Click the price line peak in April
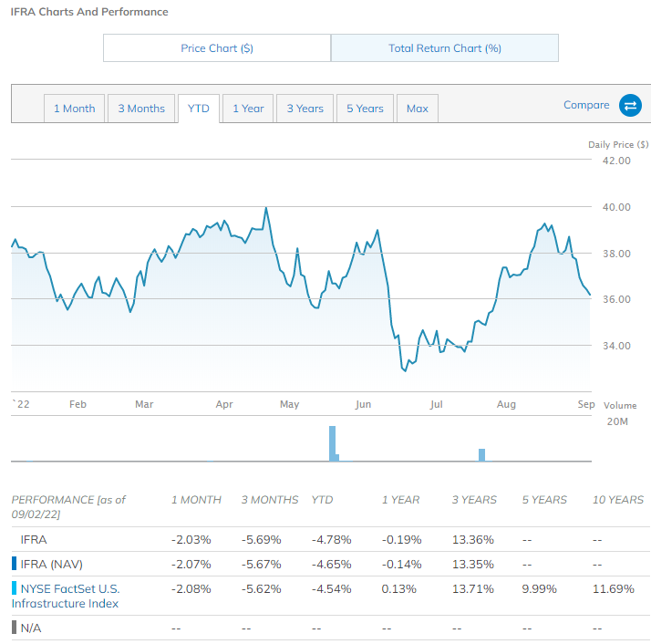The image size is (651, 644). click(x=266, y=209)
